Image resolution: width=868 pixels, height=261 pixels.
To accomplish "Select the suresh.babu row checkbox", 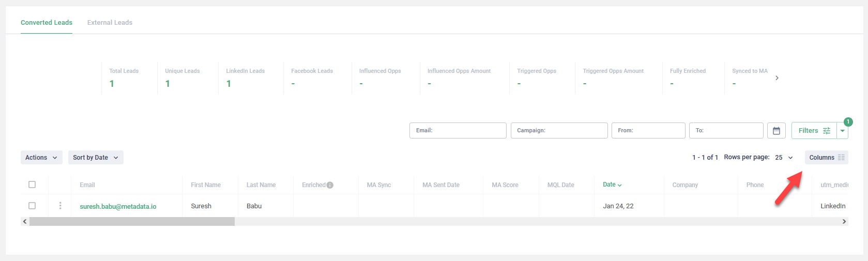I will pos(32,206).
